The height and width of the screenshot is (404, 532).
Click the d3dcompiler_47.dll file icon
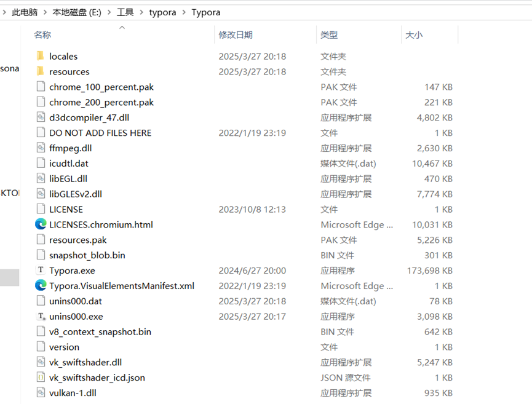click(41, 117)
